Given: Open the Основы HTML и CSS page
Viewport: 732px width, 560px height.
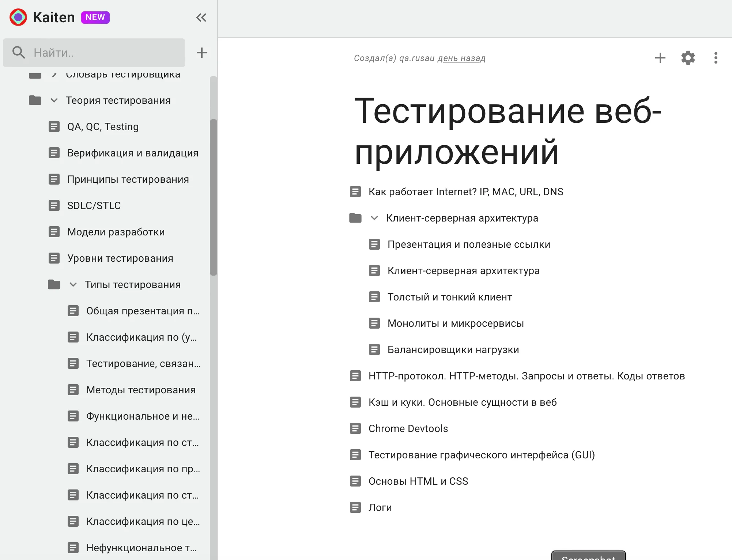Looking at the screenshot, I should click(418, 481).
